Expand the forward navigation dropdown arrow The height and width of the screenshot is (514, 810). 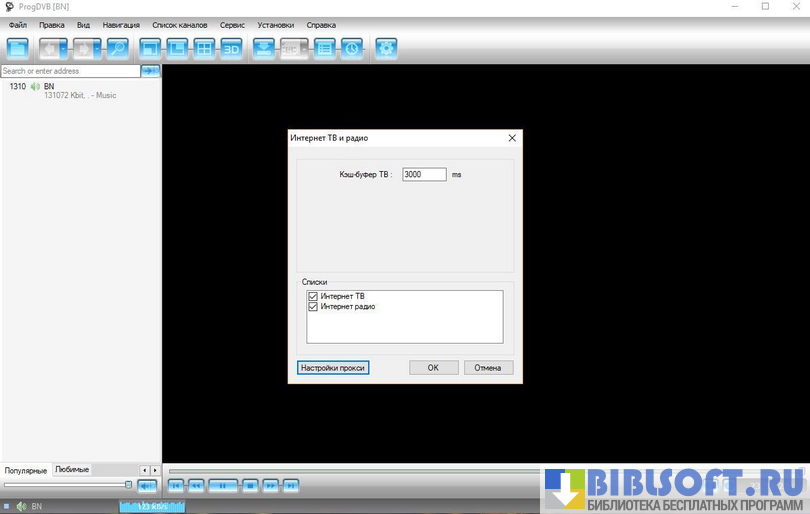[96, 48]
